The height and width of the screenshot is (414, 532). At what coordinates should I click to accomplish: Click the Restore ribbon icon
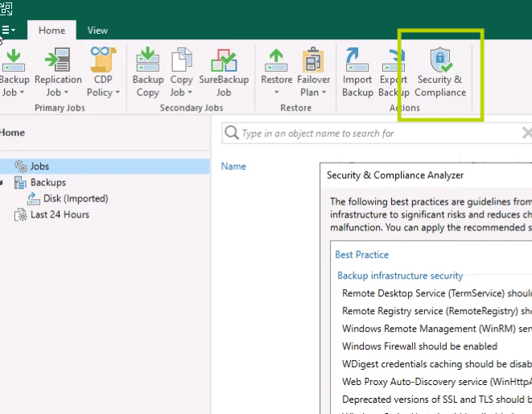[x=276, y=60]
